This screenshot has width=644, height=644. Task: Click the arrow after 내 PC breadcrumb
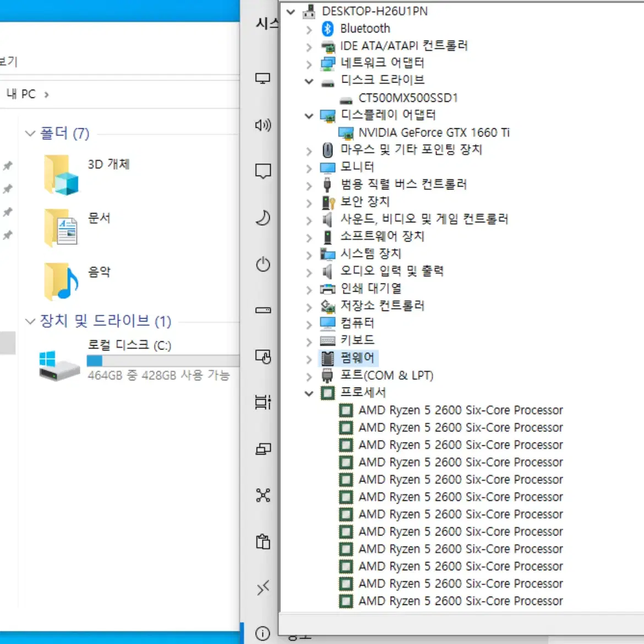[x=46, y=95]
